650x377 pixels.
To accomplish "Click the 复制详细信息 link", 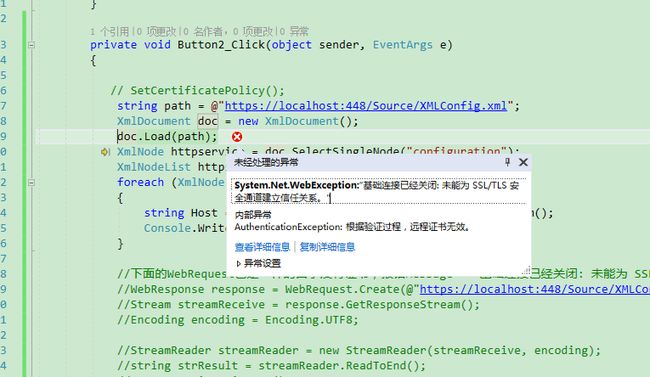I will pos(327,247).
